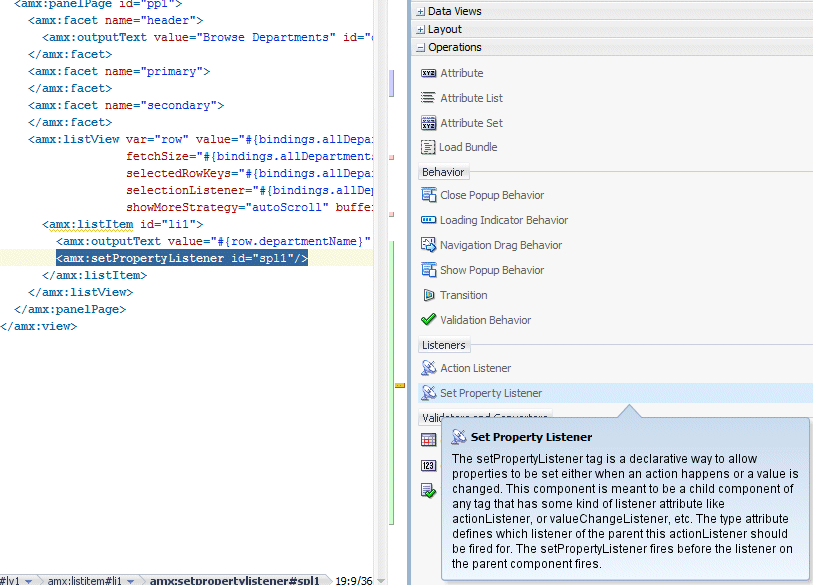Click the Attribute List label
Screen dimensions: 813x585
pyautogui.click(x=471, y=98)
